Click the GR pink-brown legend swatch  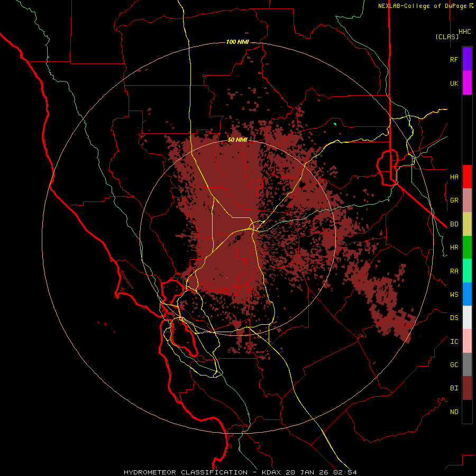click(x=467, y=200)
